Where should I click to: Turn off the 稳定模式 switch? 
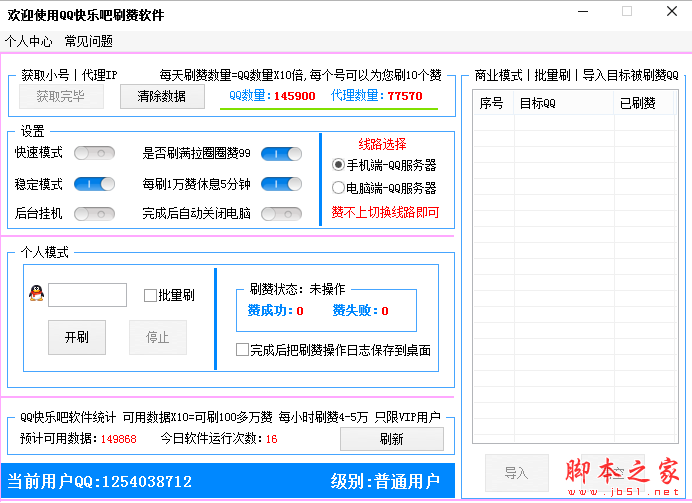(94, 184)
